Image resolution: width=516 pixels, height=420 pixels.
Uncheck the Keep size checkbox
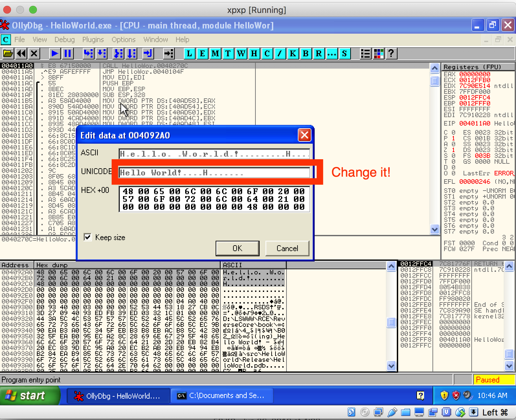[x=87, y=237]
